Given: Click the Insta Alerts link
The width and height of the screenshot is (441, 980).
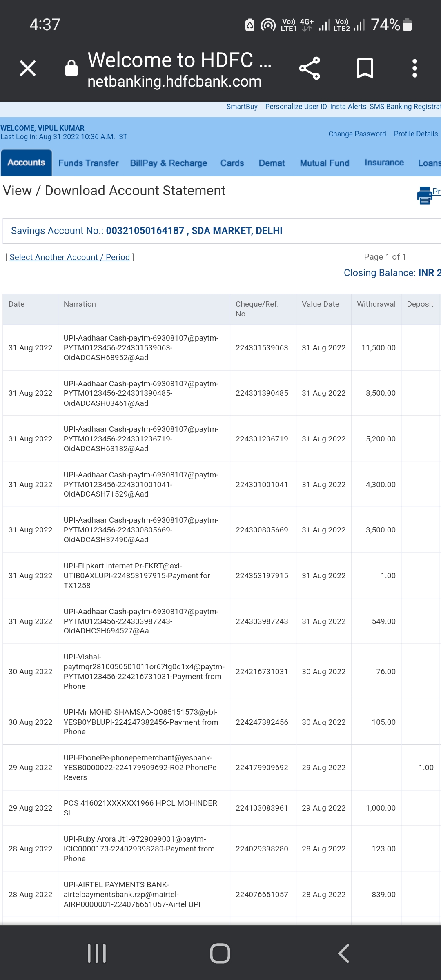Looking at the screenshot, I should 348,107.
